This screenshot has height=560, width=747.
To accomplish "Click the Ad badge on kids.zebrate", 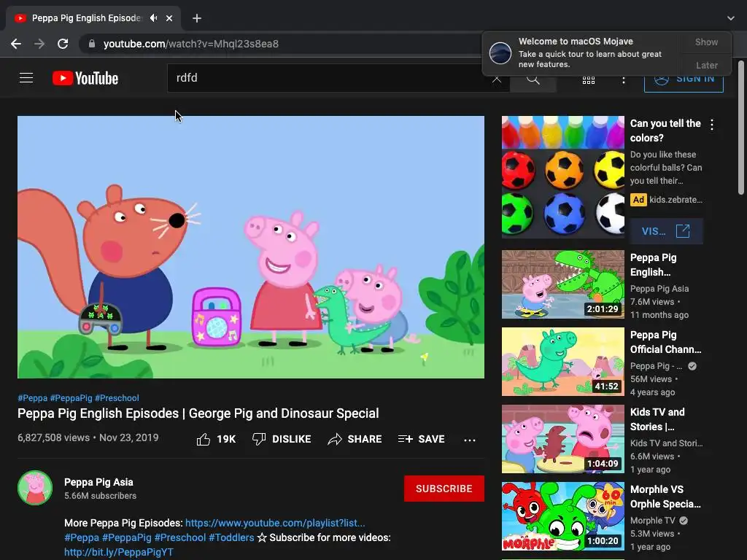I will point(638,200).
